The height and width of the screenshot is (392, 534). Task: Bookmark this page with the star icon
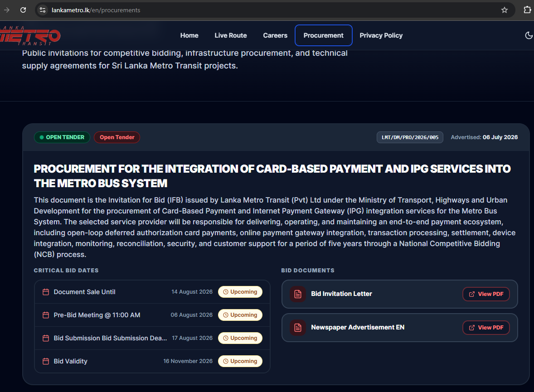pos(505,10)
